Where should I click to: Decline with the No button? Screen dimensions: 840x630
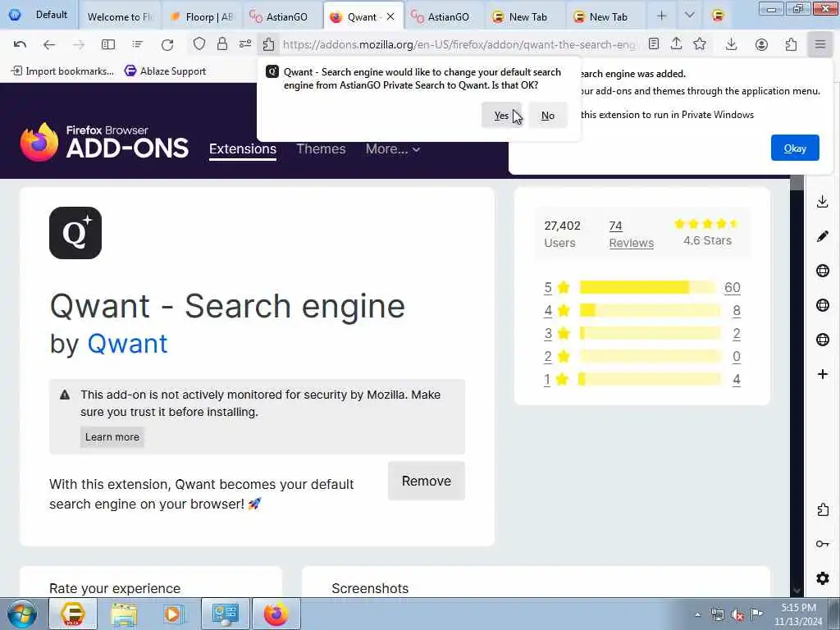coord(547,115)
